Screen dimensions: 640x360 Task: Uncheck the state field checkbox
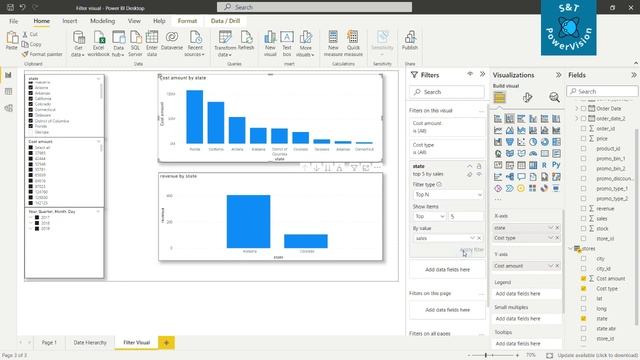[x=583, y=318]
